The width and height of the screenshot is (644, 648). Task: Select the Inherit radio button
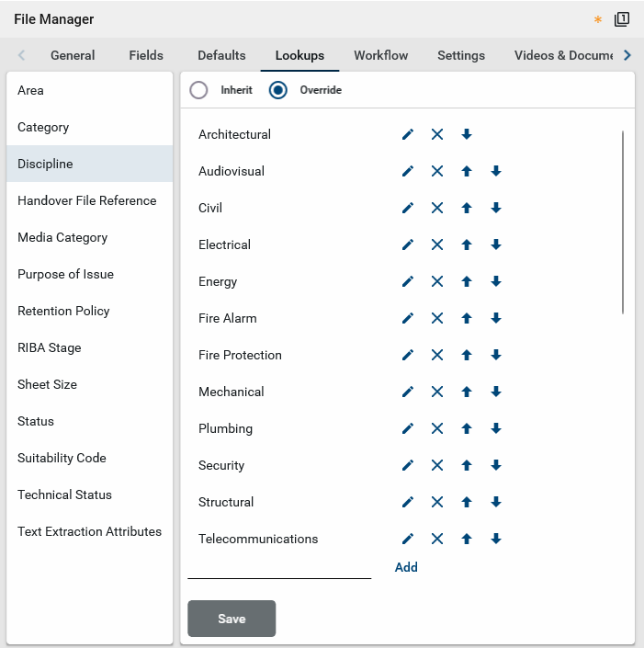(x=198, y=90)
